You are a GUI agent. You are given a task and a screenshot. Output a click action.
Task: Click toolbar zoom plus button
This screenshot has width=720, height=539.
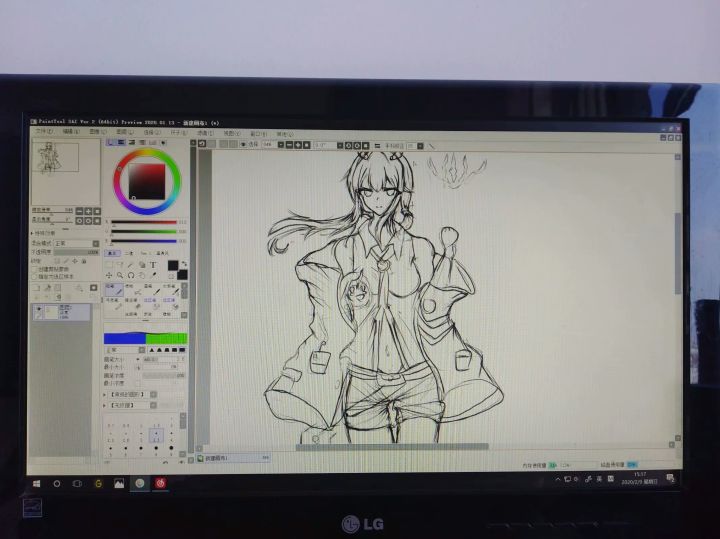click(x=298, y=145)
